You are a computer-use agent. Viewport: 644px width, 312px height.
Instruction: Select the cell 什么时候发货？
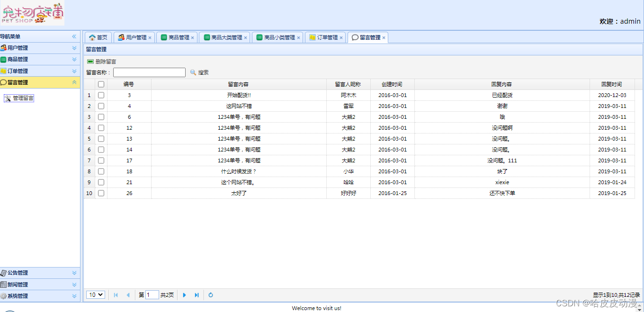[x=239, y=171]
